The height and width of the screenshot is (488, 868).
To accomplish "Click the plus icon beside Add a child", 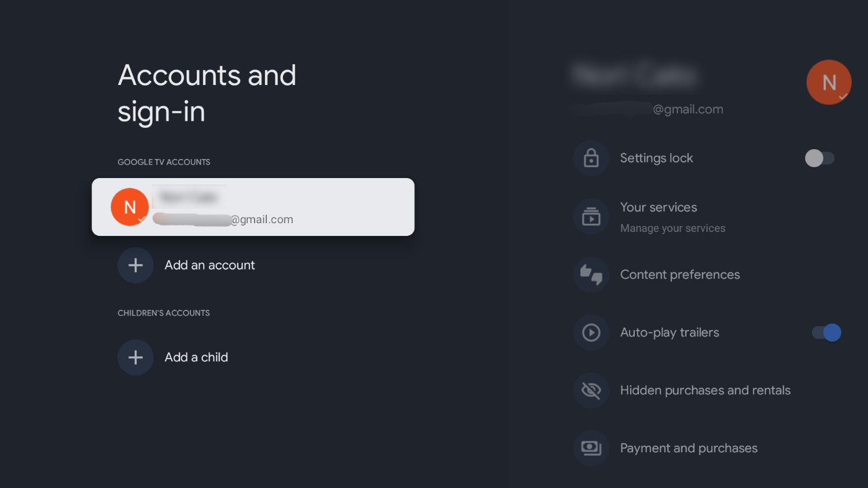I will pyautogui.click(x=135, y=357).
